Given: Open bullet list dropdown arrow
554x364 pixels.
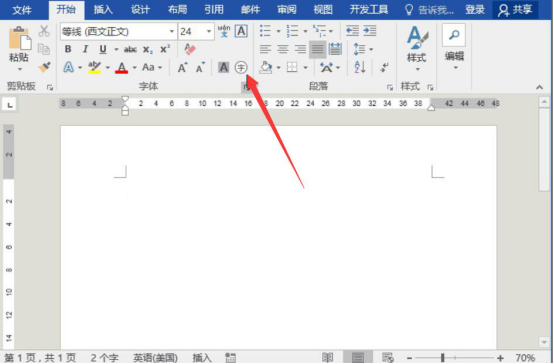Looking at the screenshot, I should click(278, 31).
